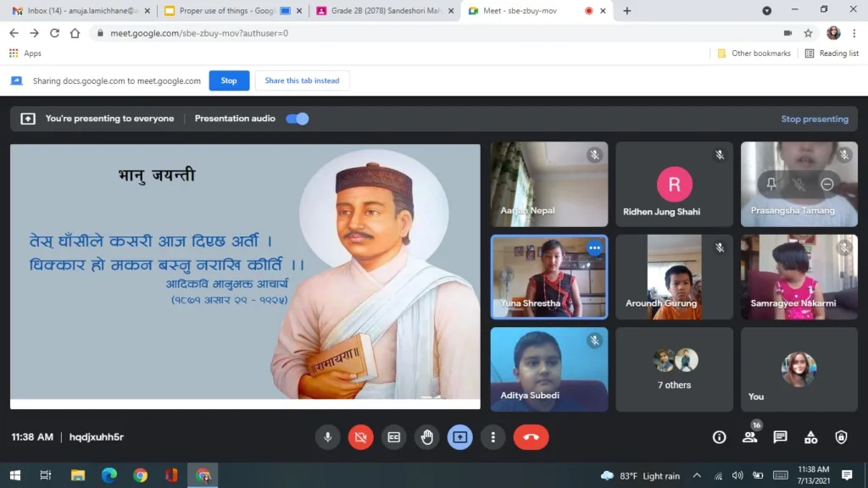Enable closed captions button

pos(393,437)
